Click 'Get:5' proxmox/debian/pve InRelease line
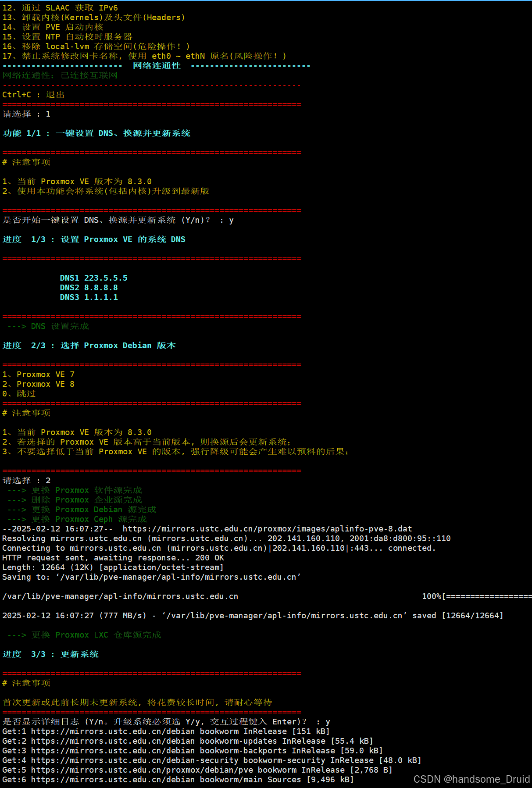532x788 pixels. click(197, 770)
